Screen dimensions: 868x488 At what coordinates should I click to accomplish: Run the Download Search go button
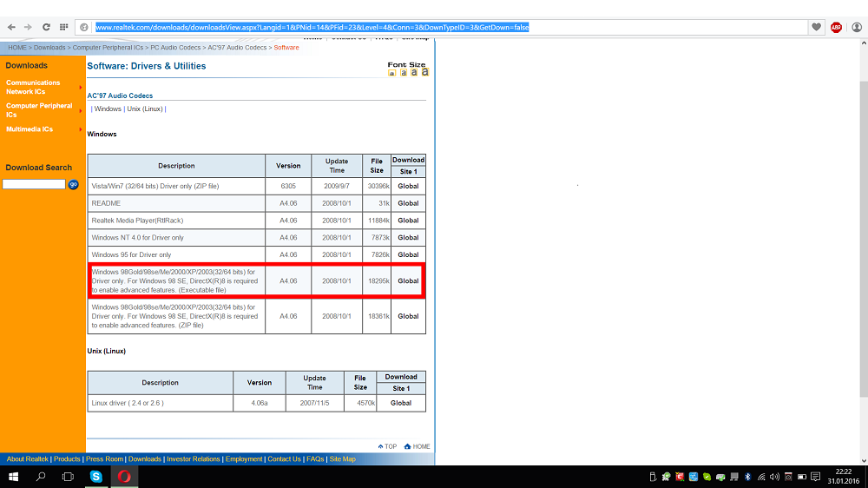coord(73,184)
